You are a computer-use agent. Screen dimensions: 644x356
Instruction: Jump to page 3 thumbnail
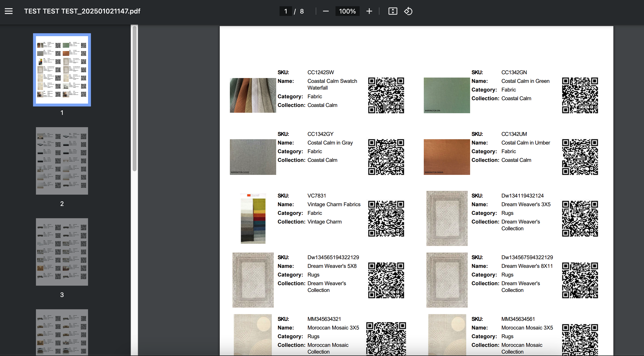[62, 252]
